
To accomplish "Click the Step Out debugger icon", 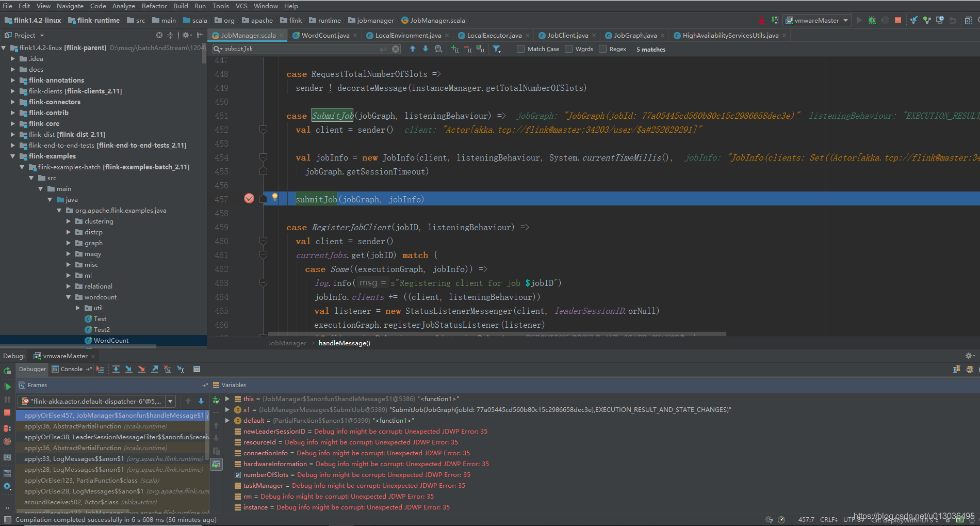I will [155, 369].
